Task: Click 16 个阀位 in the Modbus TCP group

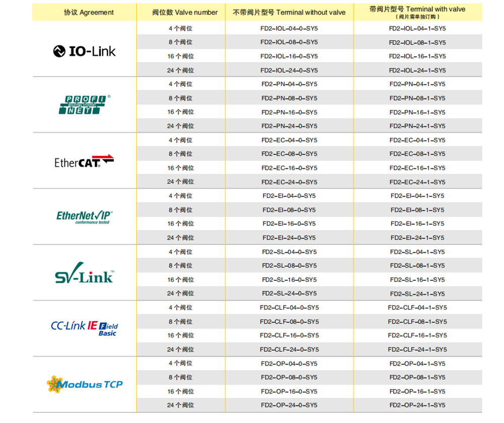Action: [x=180, y=392]
